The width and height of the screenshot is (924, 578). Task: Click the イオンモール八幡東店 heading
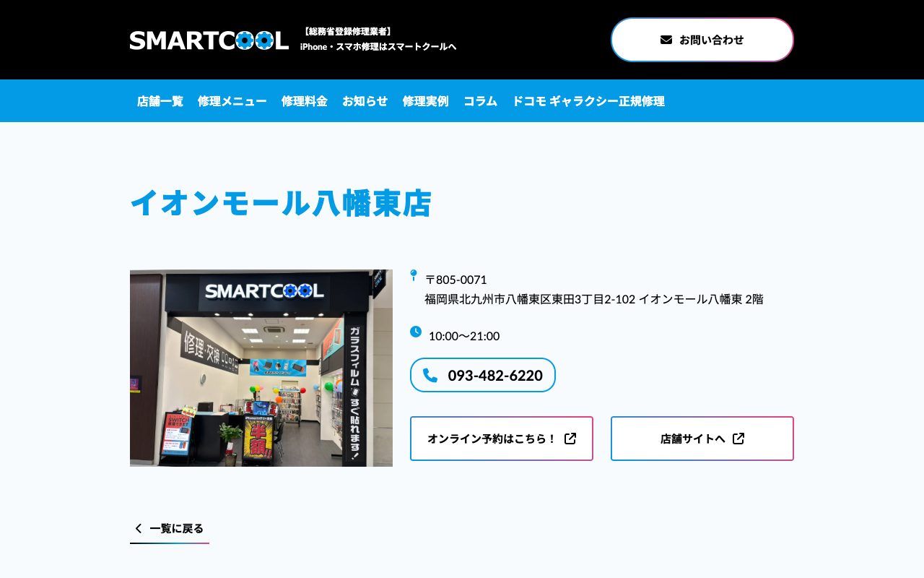tap(281, 203)
